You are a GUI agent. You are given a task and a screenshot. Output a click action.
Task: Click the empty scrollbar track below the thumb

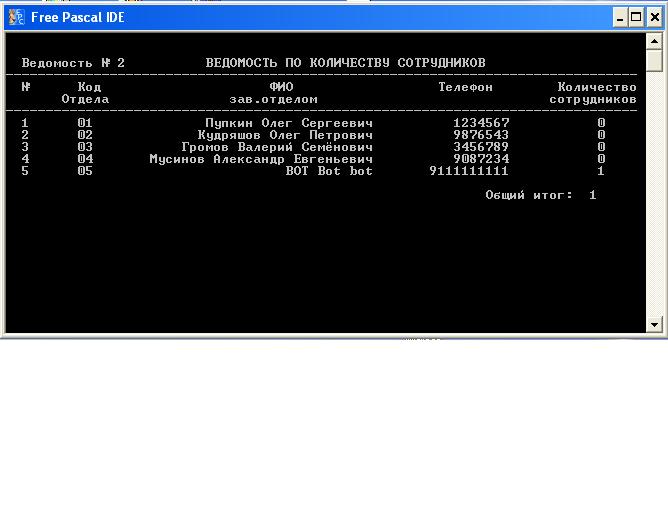point(655,200)
